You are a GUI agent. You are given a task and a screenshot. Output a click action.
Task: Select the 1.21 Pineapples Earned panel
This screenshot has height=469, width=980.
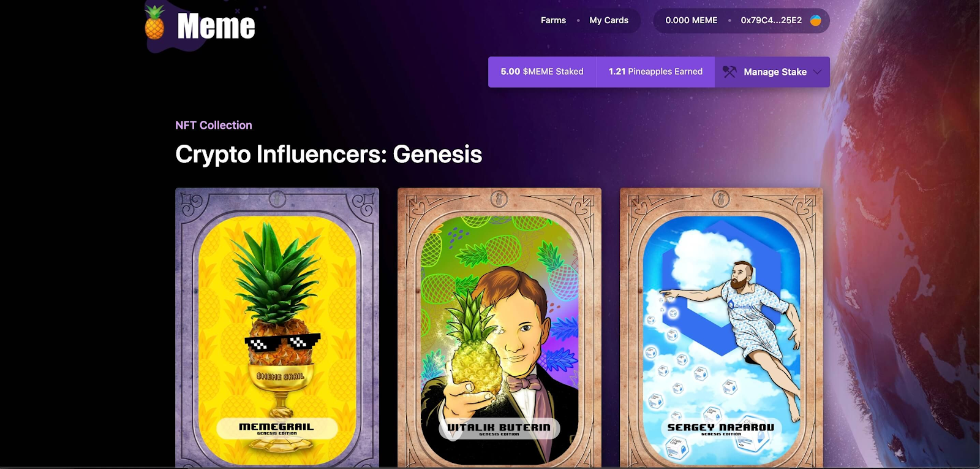[x=655, y=72]
